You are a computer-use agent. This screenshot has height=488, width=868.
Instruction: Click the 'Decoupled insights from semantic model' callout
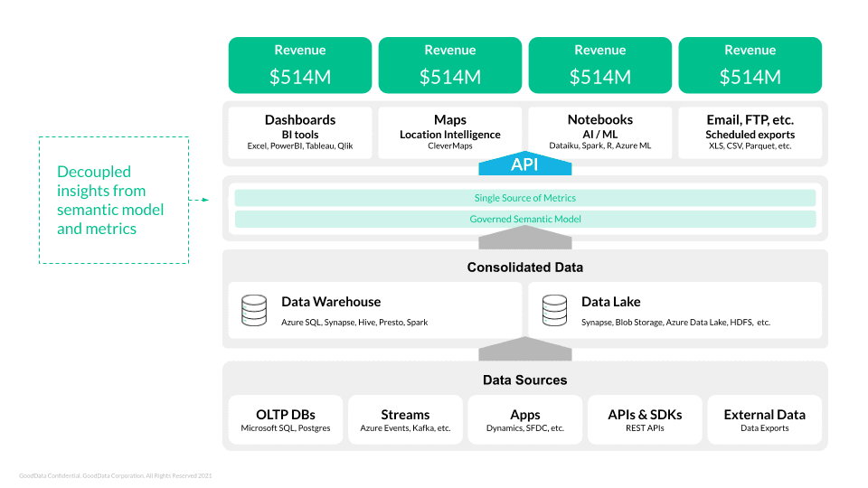(x=114, y=200)
